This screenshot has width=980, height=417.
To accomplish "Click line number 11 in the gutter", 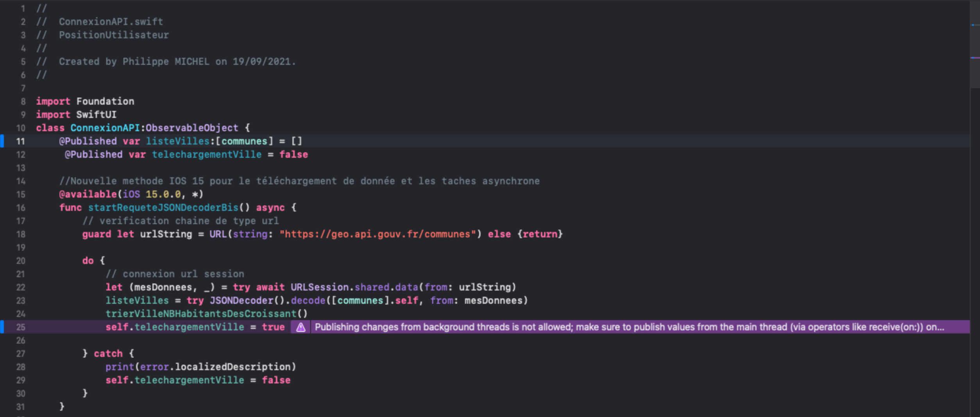I will [21, 141].
